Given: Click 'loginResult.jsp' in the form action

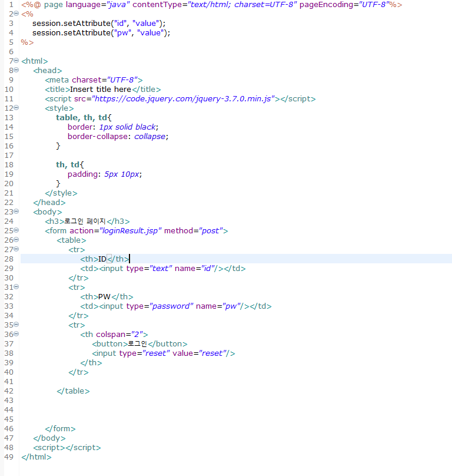Looking at the screenshot, I should click(x=131, y=231).
